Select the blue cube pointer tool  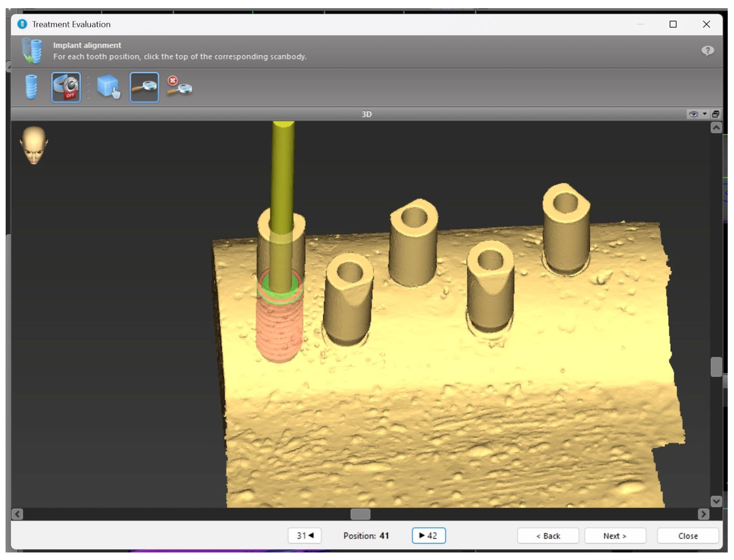[x=109, y=87]
